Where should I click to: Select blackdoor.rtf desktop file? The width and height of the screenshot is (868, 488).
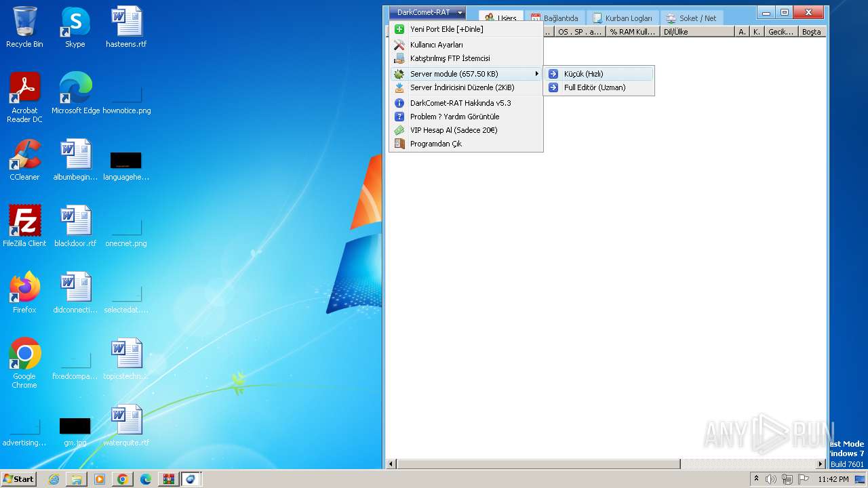tap(75, 226)
